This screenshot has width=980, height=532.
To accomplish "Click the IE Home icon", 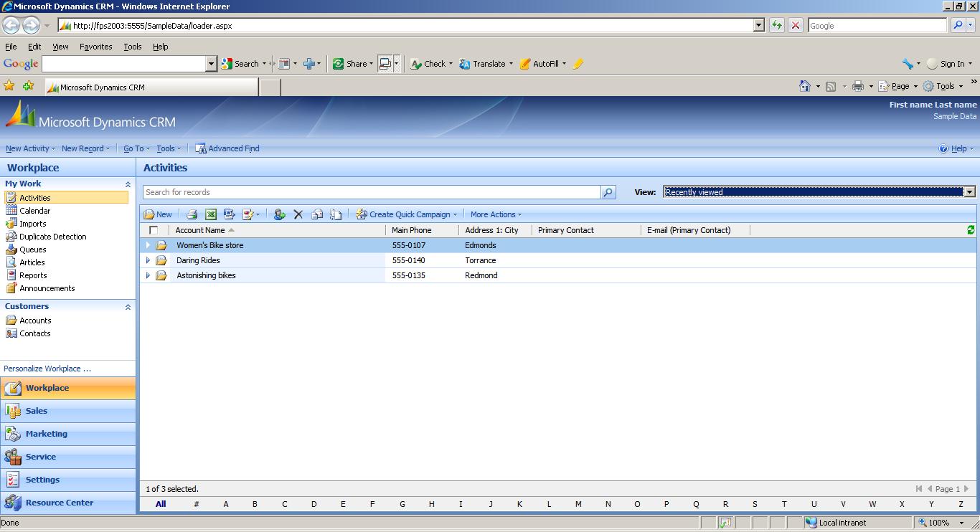I will (x=805, y=86).
